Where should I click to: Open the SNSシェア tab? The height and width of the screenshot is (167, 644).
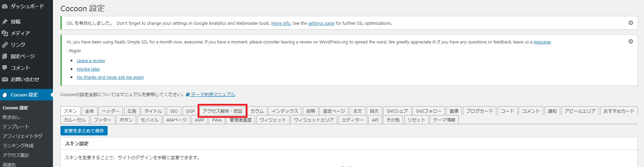tap(397, 111)
